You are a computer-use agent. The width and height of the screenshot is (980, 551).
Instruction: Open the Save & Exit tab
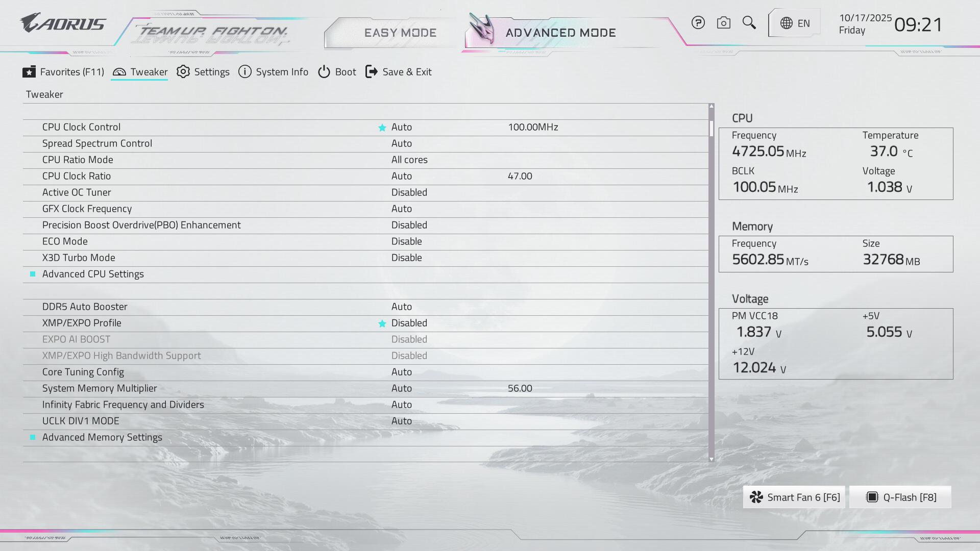[x=399, y=72]
